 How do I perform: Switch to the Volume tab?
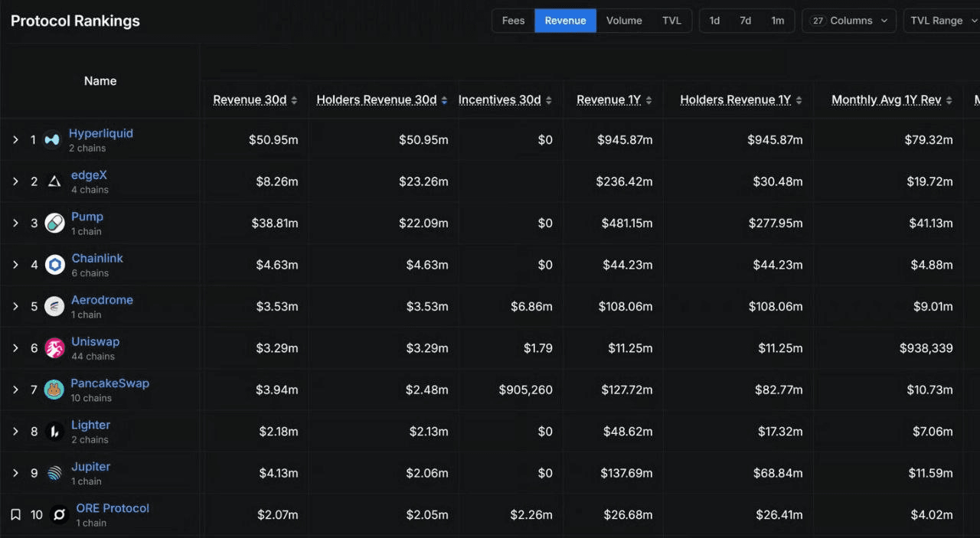tap(624, 21)
